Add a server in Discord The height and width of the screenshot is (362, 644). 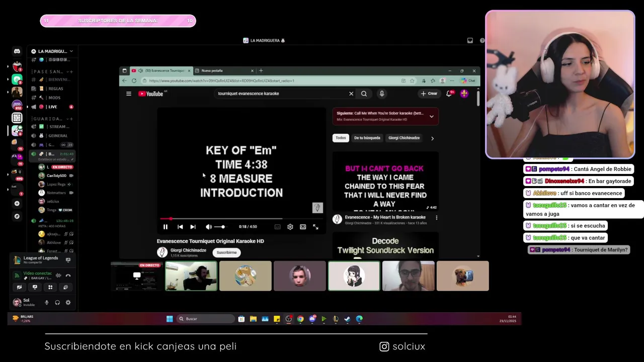(17, 204)
